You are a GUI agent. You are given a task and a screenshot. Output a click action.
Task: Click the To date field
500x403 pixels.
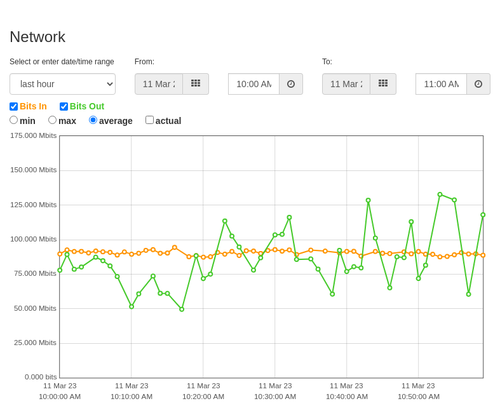click(x=346, y=84)
